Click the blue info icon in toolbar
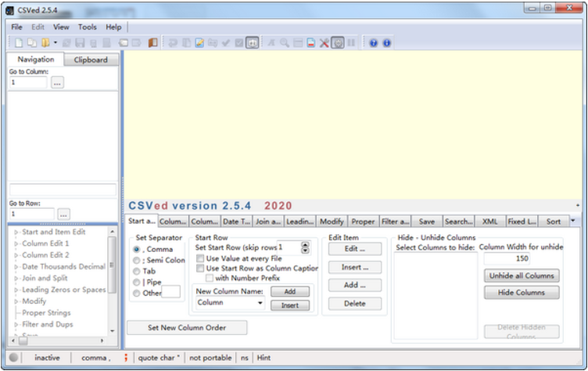The width and height of the screenshot is (588, 371). pos(386,43)
